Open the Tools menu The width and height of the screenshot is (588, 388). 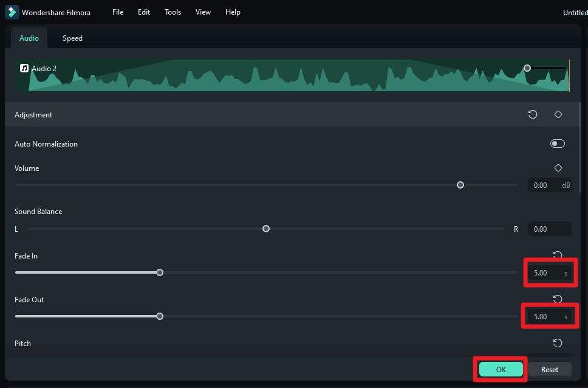point(173,12)
